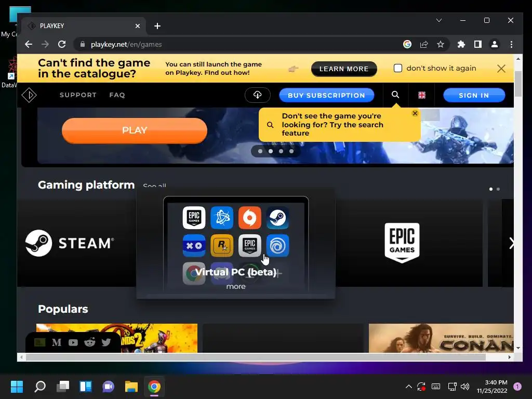This screenshot has width=532, height=399.
Task: Open the Chrome profile menu
Action: (x=495, y=45)
